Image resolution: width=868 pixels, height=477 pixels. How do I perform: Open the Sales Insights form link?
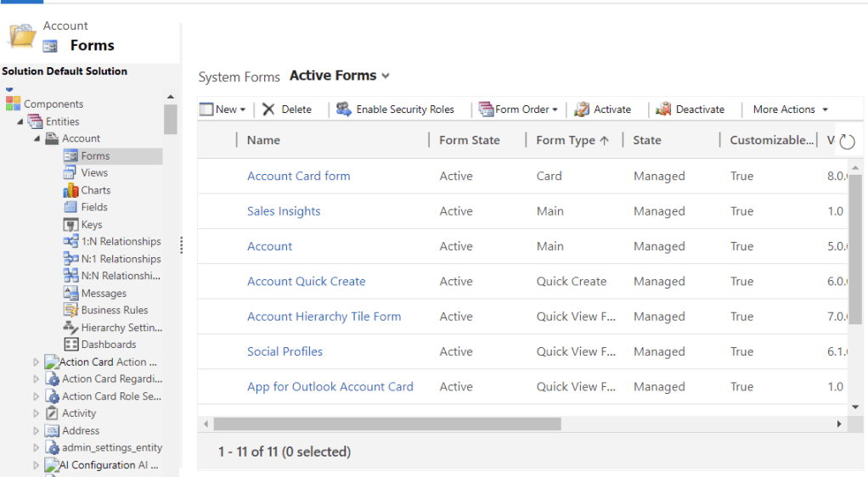[284, 211]
